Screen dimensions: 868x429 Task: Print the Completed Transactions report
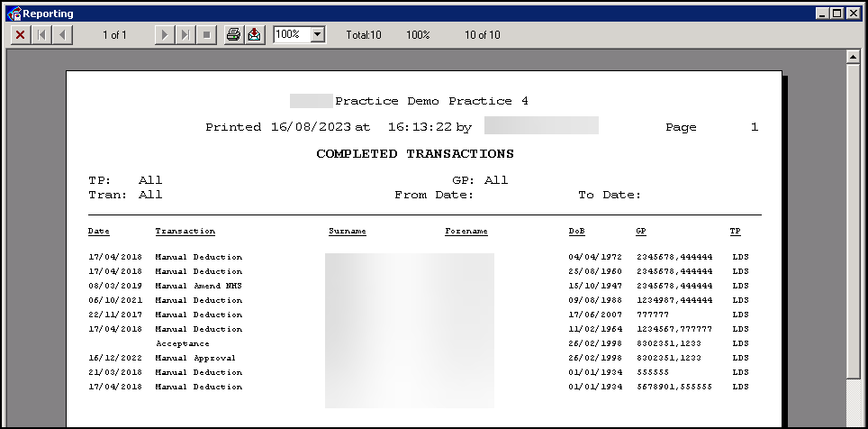pyautogui.click(x=234, y=34)
